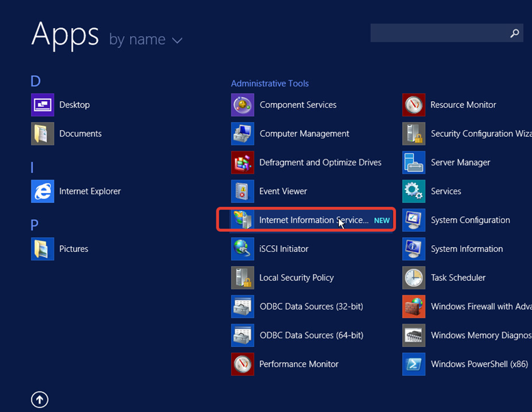Open the Desktop tile icon
The image size is (532, 412).
coord(42,105)
